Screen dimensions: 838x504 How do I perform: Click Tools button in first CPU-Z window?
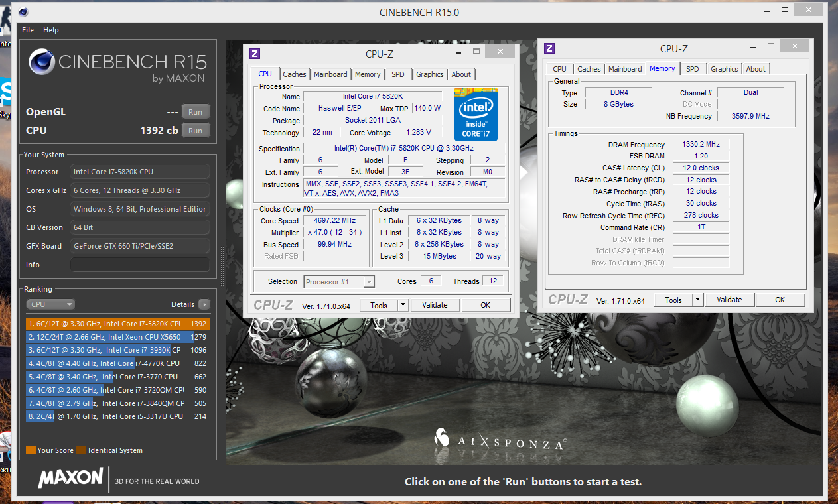tap(379, 305)
